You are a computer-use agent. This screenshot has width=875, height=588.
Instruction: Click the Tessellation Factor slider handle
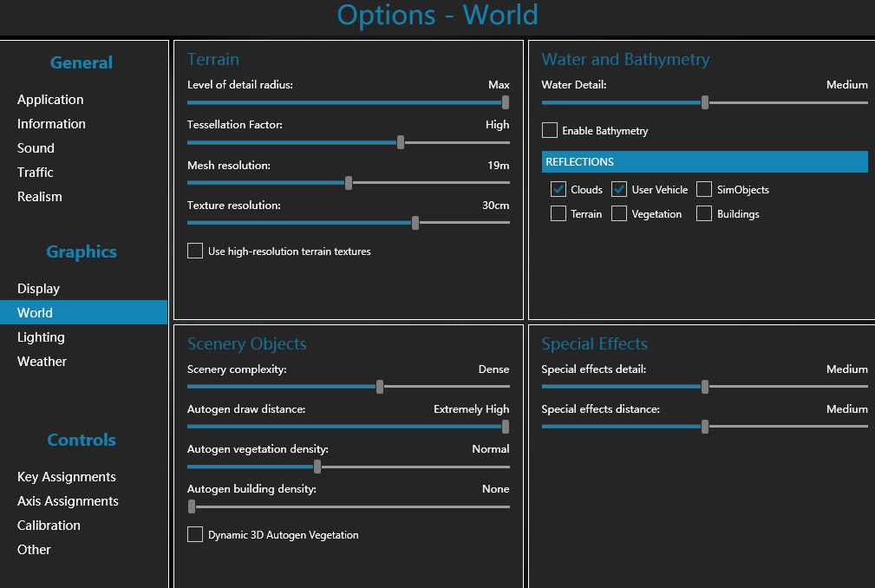(x=401, y=142)
